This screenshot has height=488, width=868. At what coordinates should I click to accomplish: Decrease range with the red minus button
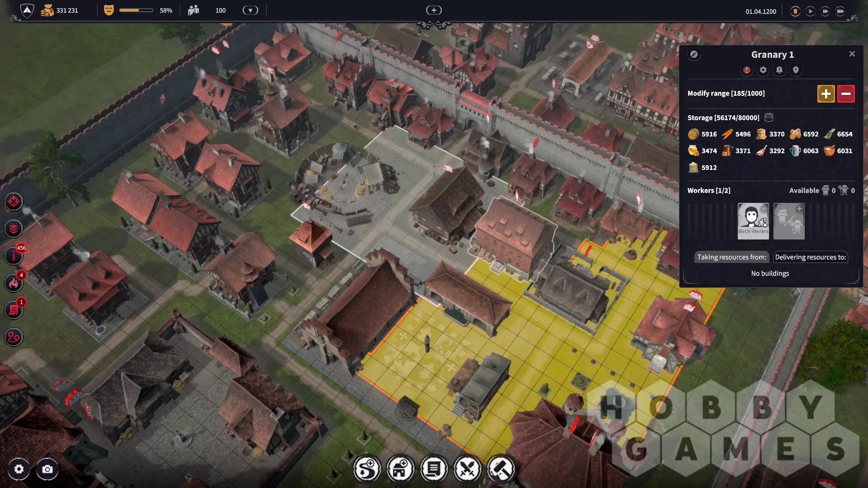846,94
